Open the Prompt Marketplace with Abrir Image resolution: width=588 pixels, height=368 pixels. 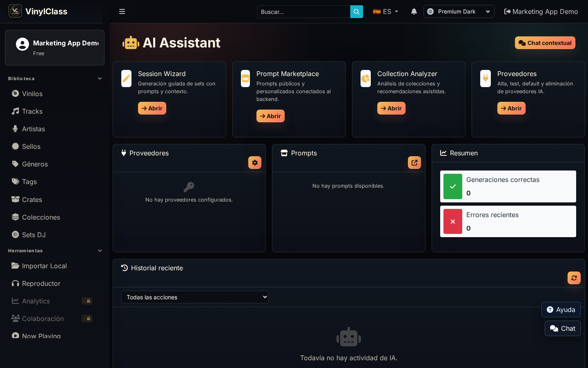tap(270, 116)
